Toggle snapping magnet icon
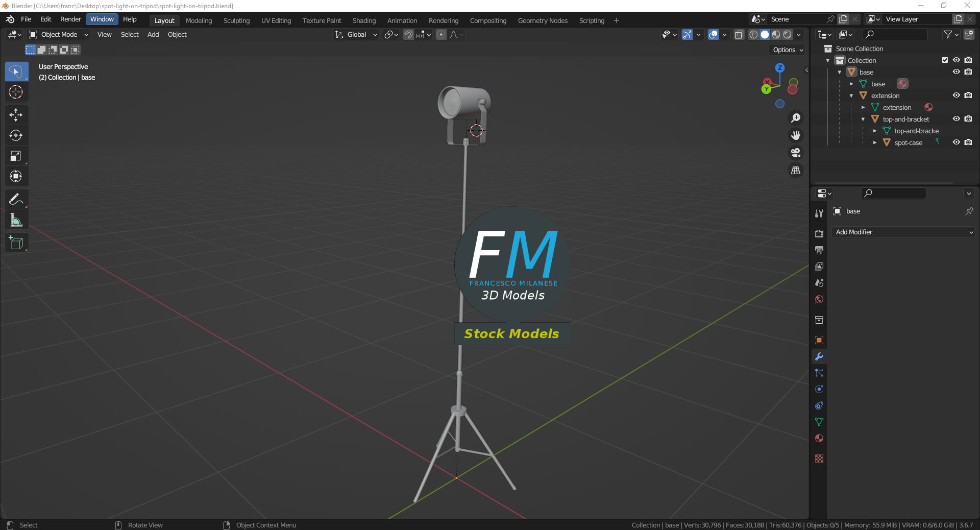 408,35
